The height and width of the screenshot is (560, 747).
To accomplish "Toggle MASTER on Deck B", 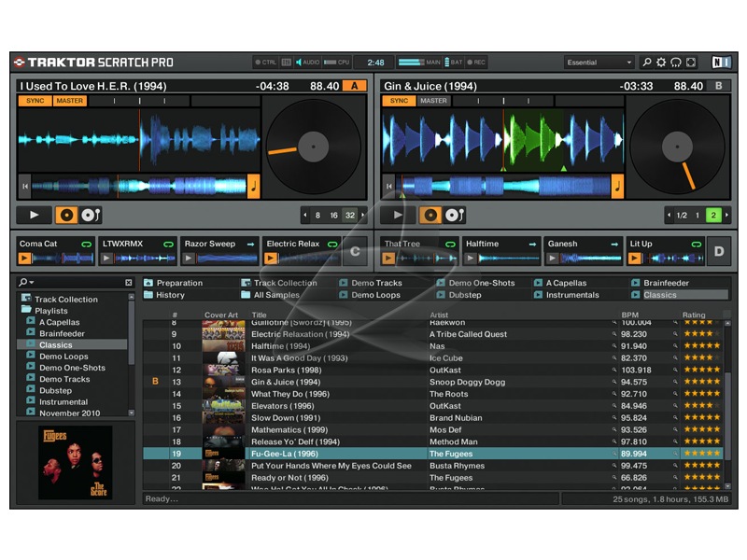I will tap(433, 101).
